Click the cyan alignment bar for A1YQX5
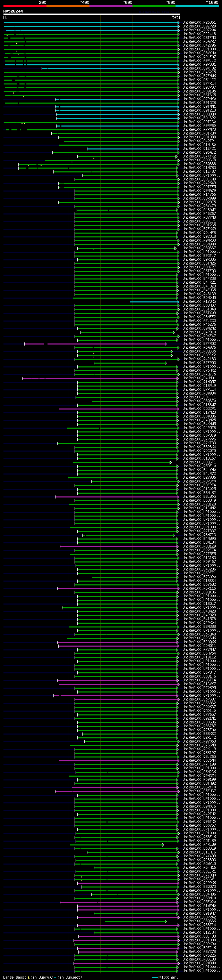222x980 pixels. click(154, 302)
